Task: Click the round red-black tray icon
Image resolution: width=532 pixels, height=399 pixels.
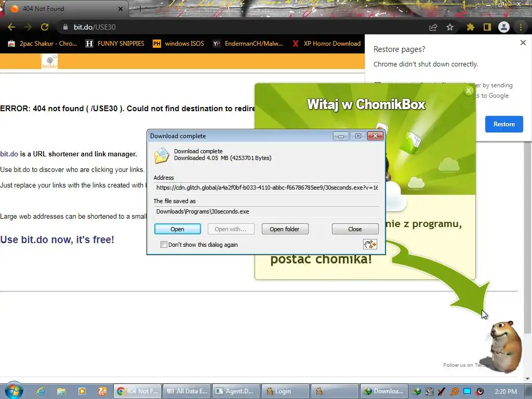Action: pos(480,392)
